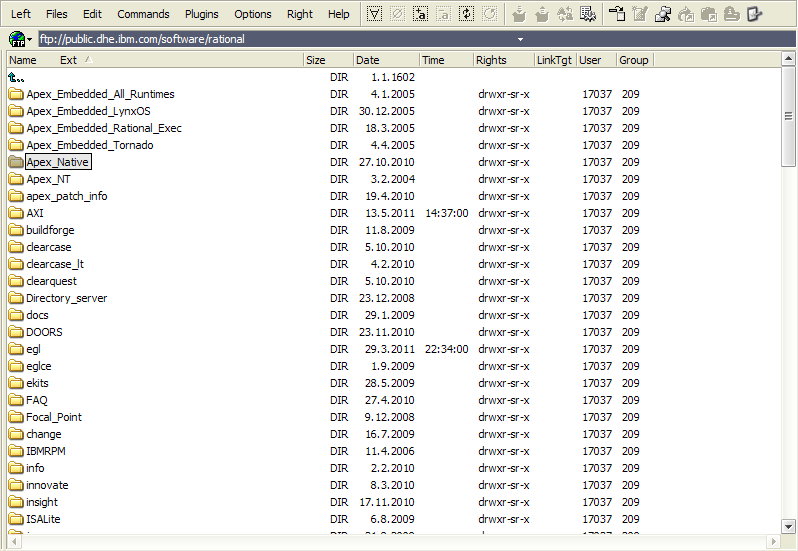Open the Plugins menu
The image size is (798, 551).
pyautogui.click(x=202, y=14)
